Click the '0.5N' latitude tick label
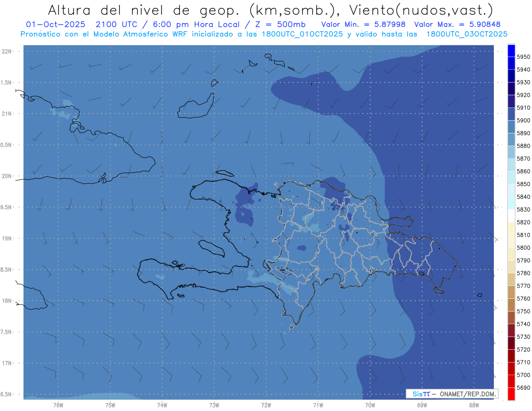This screenshot has height=411, width=532. click(x=6, y=145)
